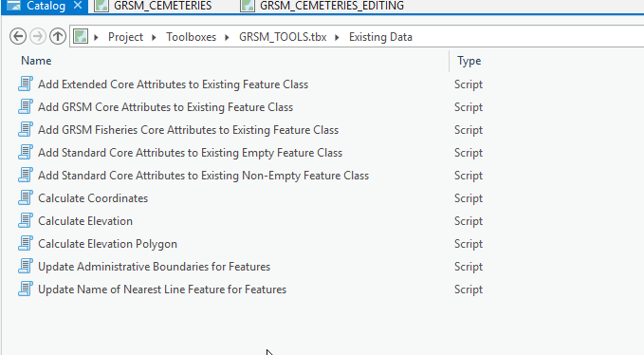Go up one level with Up arrow
This screenshot has width=644, height=355.
(x=58, y=37)
